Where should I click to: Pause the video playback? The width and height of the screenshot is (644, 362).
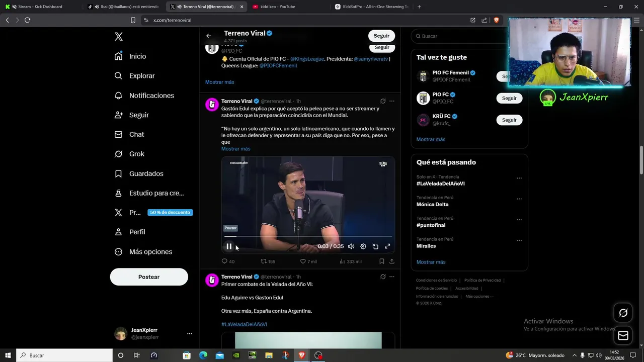229,246
